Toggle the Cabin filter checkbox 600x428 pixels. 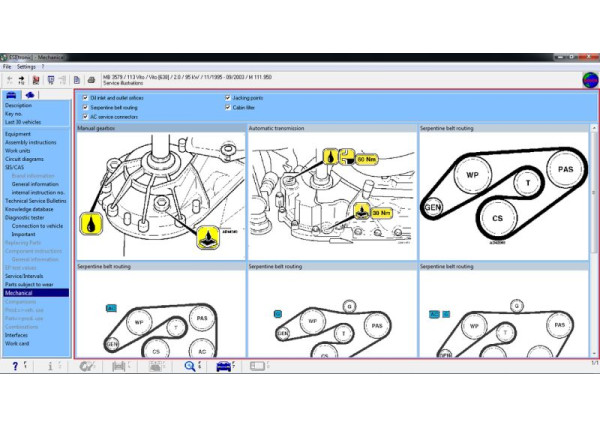[228, 107]
